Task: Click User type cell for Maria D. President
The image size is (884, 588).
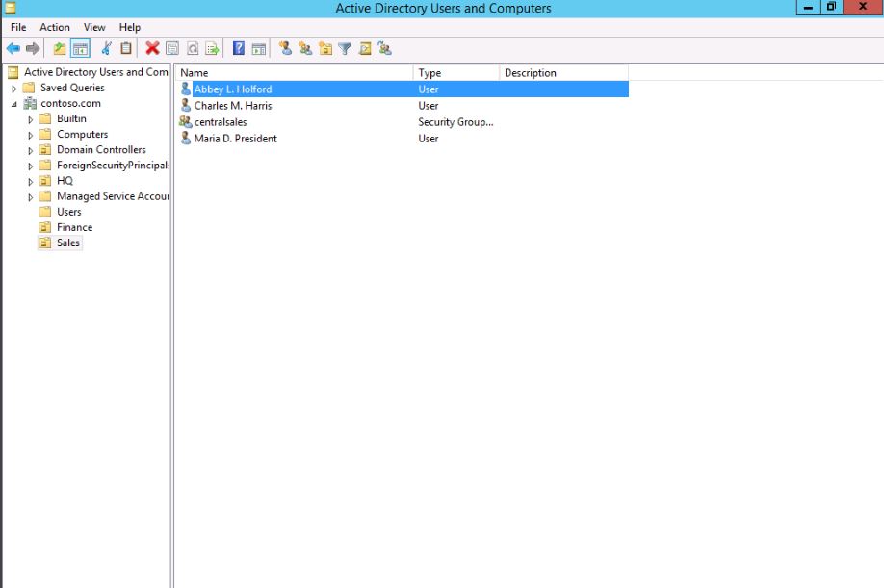Action: click(x=429, y=138)
